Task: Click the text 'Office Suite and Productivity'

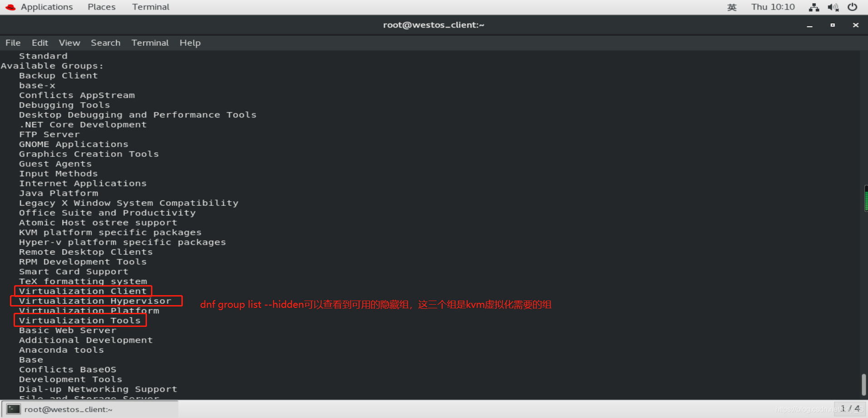Action: point(107,213)
